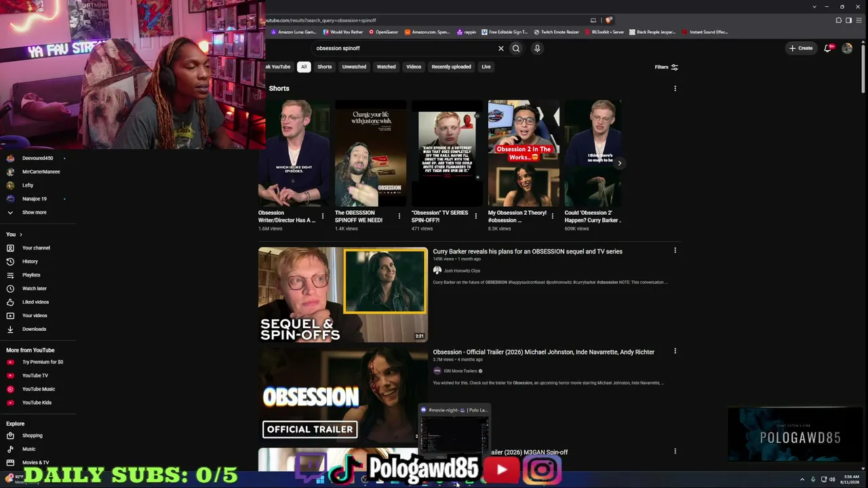Clear the YouTube search box with the X
Viewport: 868px width, 488px height.
point(501,48)
